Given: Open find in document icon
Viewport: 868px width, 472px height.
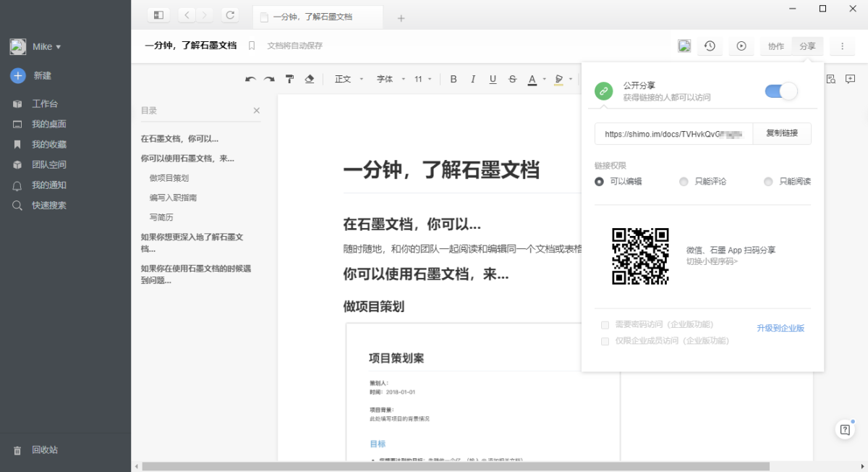Looking at the screenshot, I should click(x=831, y=79).
